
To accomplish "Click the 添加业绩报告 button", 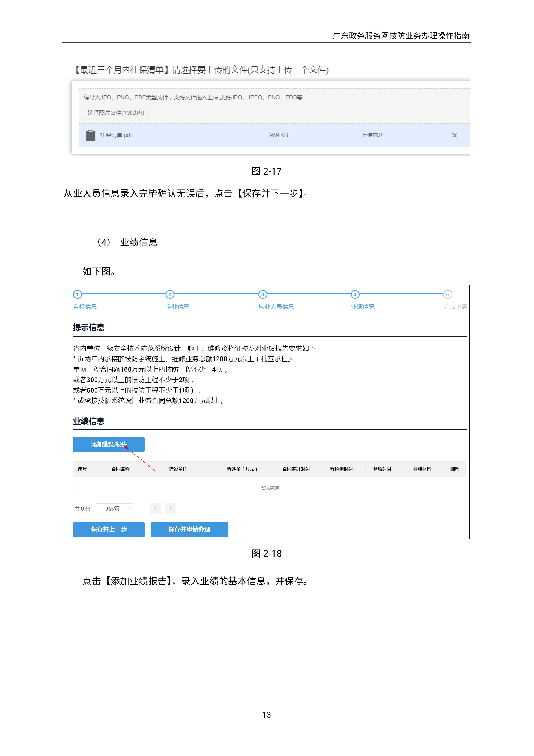I will (109, 444).
